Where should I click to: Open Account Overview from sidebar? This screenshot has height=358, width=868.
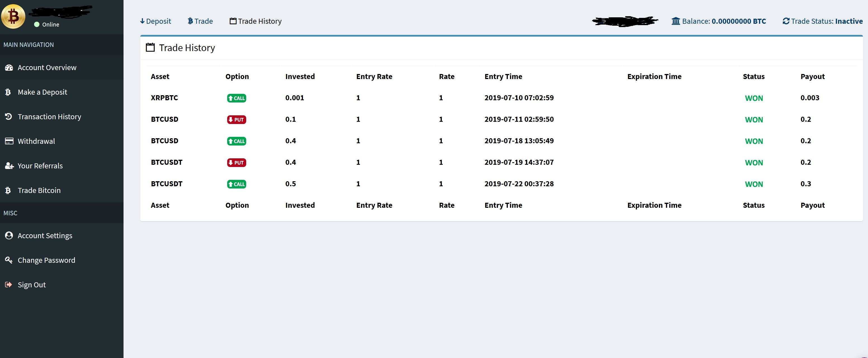[x=47, y=67]
